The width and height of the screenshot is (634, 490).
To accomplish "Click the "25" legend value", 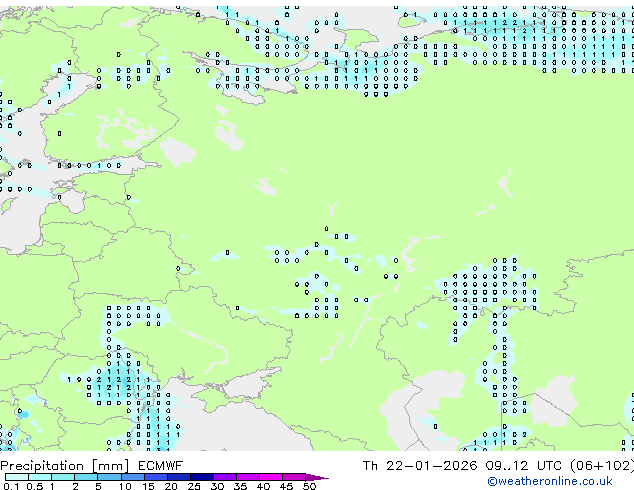I will 194,486.
